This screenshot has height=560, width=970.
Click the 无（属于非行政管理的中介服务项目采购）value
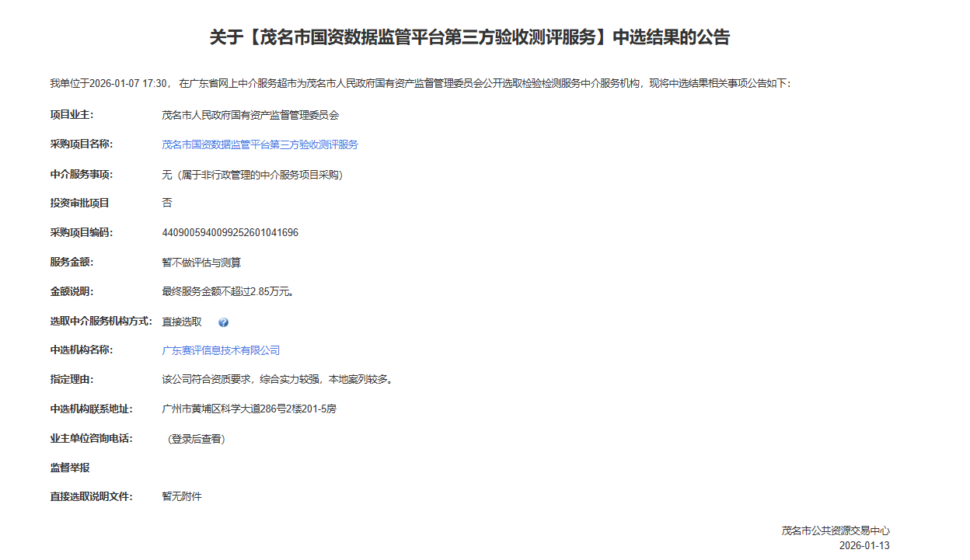pyautogui.click(x=252, y=175)
